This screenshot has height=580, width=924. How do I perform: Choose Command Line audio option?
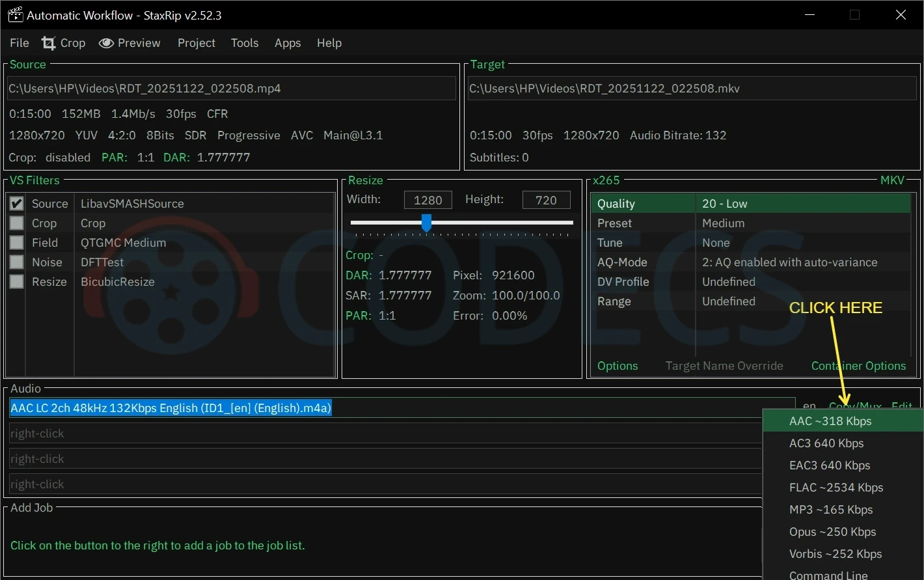843,574
